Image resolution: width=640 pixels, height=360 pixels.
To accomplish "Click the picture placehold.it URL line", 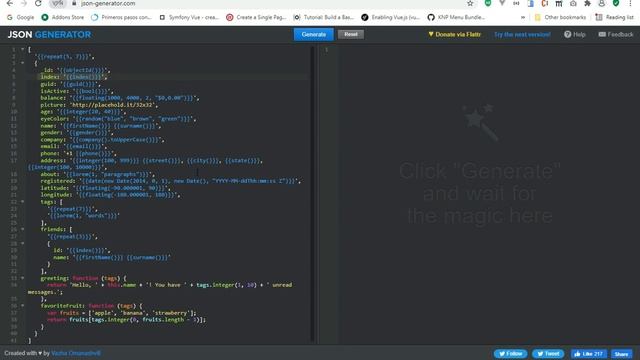I will 99,105.
